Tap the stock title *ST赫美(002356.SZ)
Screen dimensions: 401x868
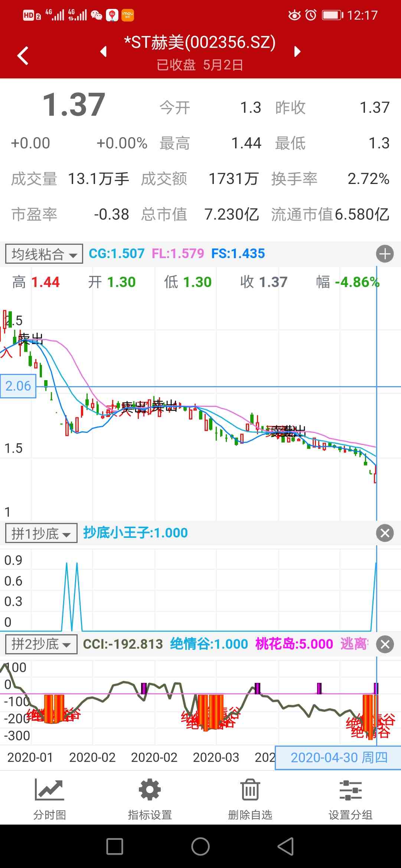(200, 42)
